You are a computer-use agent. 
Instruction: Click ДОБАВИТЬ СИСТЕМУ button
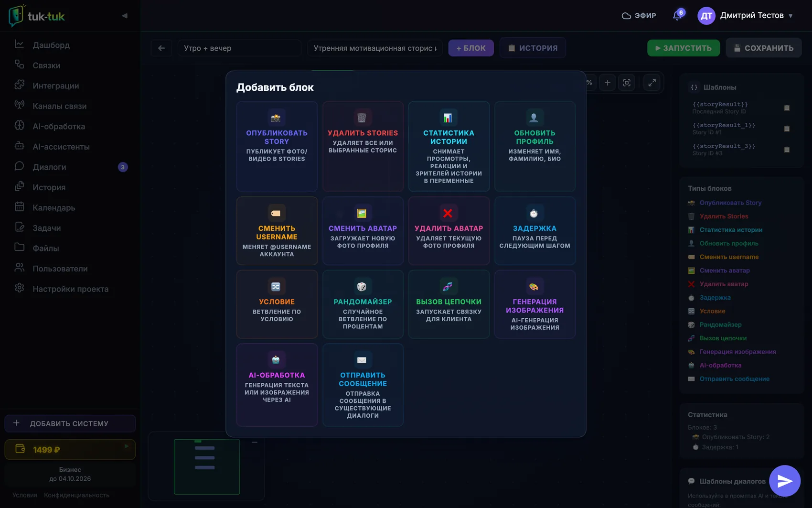pyautogui.click(x=70, y=423)
